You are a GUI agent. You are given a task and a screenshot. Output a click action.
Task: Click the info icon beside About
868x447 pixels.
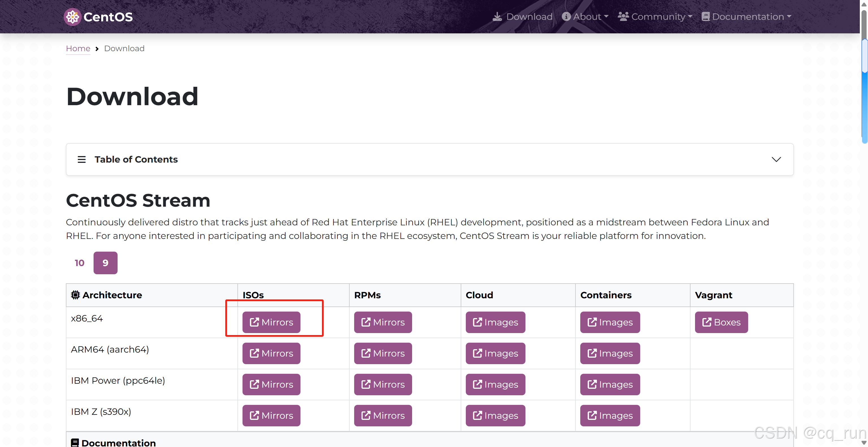pyautogui.click(x=566, y=16)
